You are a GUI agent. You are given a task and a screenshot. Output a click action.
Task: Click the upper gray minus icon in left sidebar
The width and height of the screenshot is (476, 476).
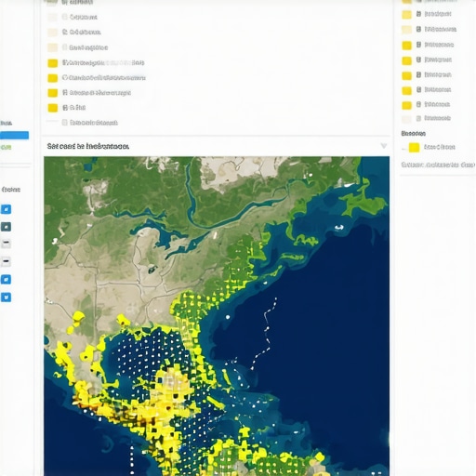pos(6,244)
